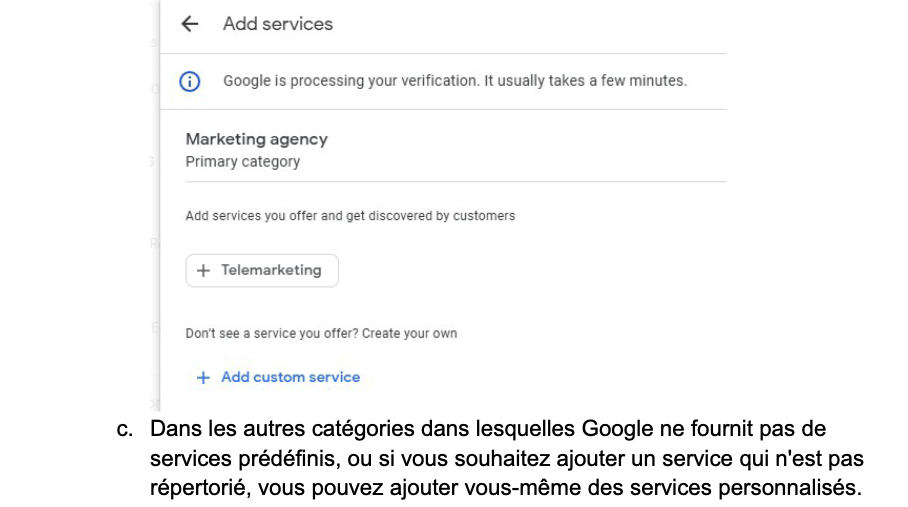
Task: Click the verification processing message text
Action: (x=454, y=81)
